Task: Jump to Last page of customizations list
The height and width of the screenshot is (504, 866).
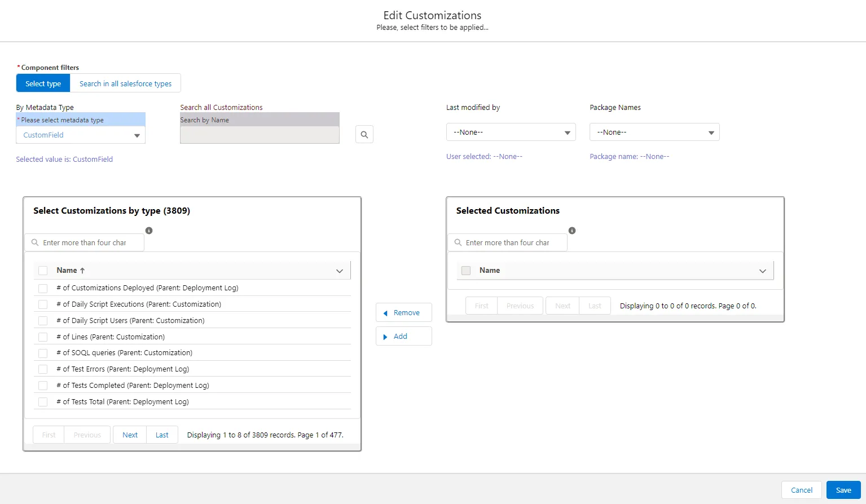Action: tap(162, 435)
